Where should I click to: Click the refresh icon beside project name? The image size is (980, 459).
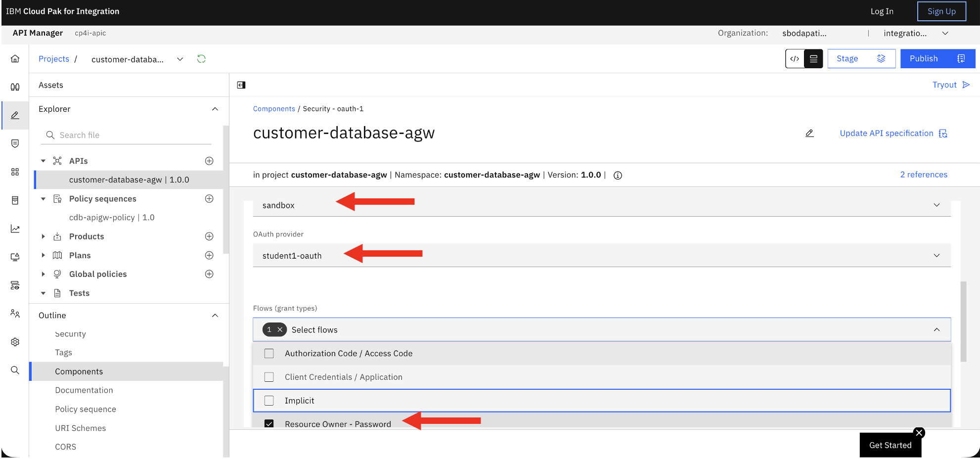201,59
